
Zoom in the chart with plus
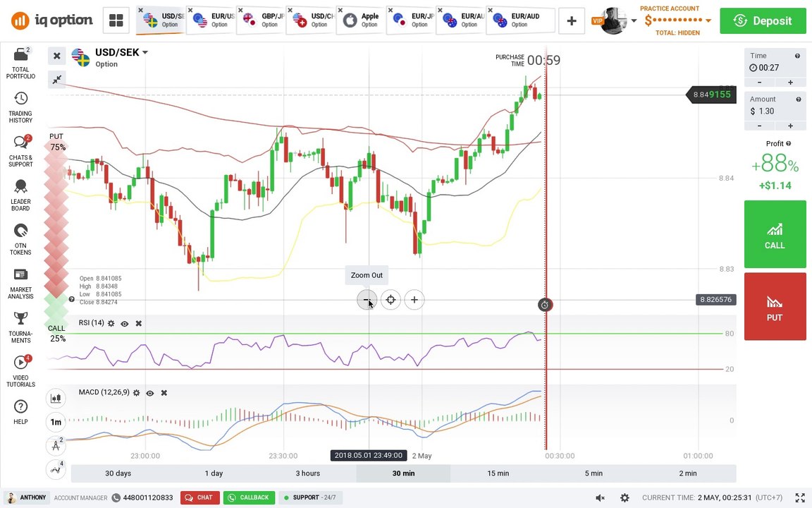point(414,300)
